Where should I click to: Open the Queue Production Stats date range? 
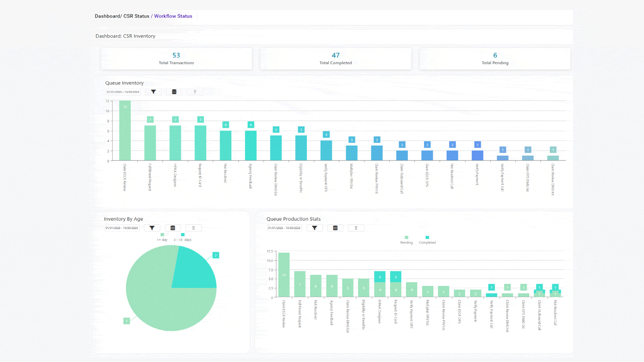coord(284,228)
